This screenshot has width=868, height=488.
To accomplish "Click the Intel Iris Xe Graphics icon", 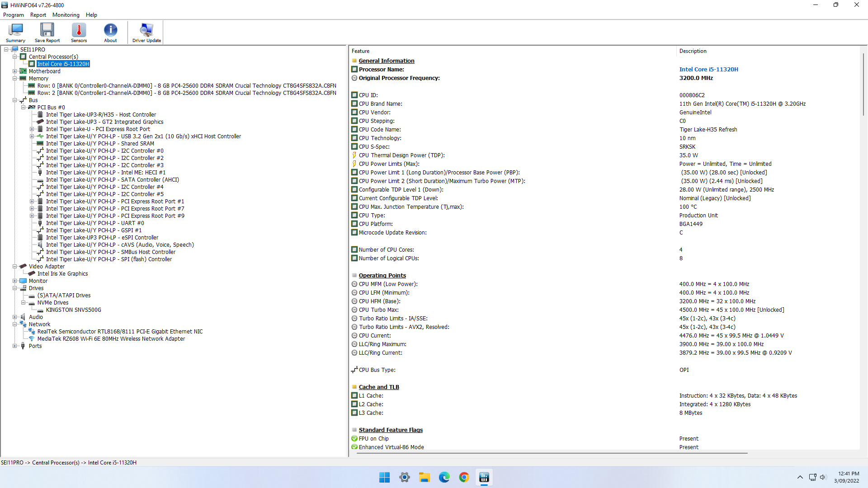I will (32, 273).
